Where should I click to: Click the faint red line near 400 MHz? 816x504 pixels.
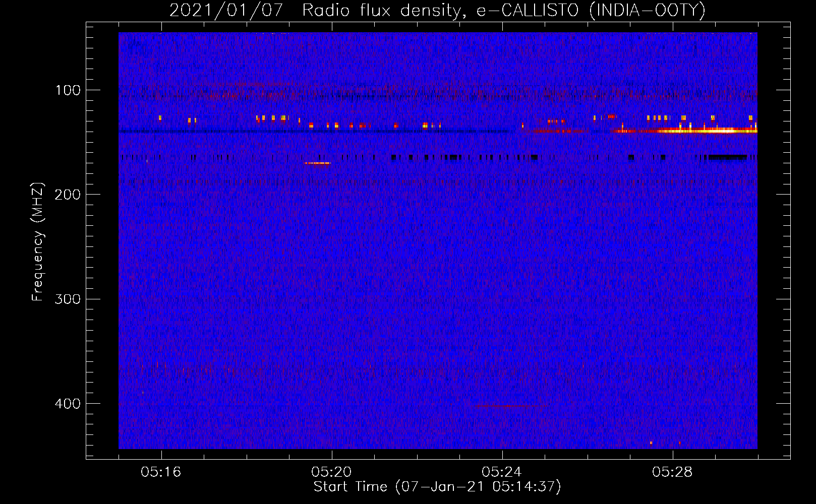(x=511, y=406)
